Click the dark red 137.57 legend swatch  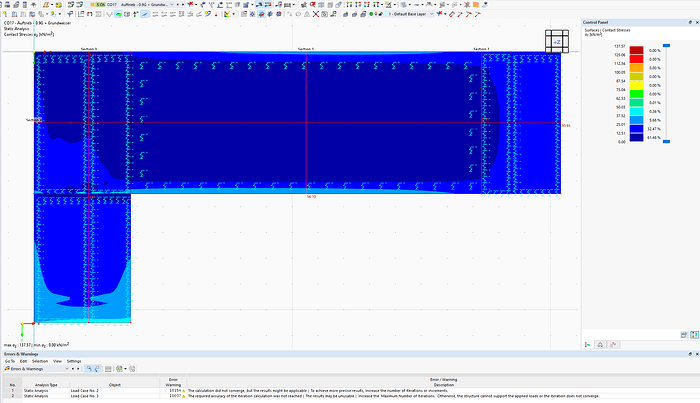point(636,50)
